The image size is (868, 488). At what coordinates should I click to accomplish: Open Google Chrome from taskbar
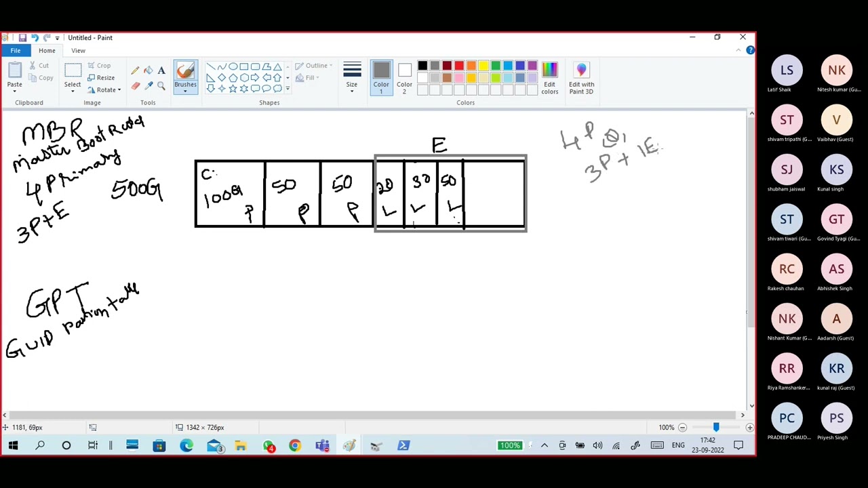tap(295, 445)
